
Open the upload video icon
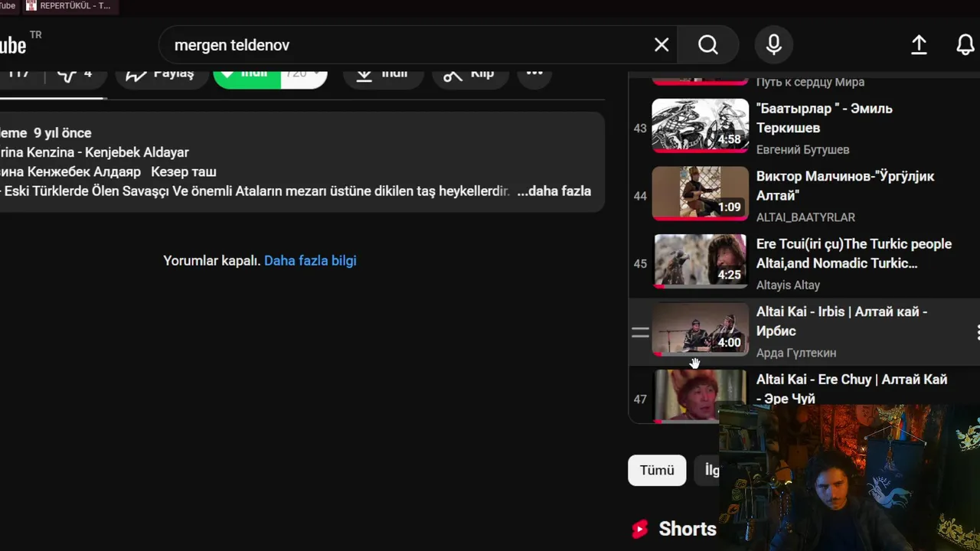pos(919,45)
